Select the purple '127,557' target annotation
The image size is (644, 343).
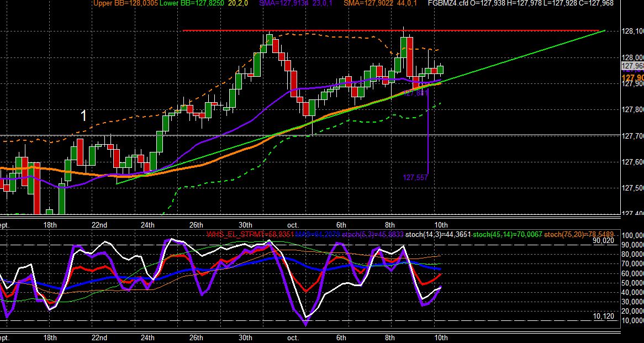pos(415,177)
